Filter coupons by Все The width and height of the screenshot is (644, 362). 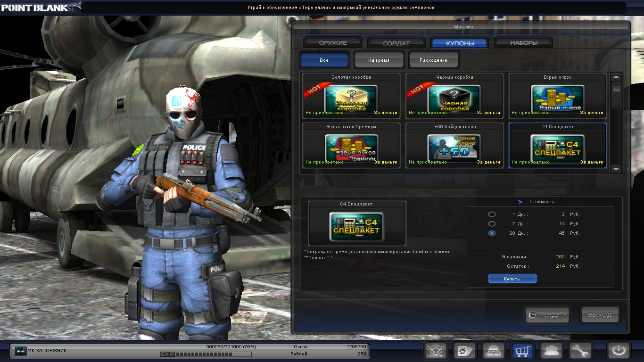pos(324,60)
